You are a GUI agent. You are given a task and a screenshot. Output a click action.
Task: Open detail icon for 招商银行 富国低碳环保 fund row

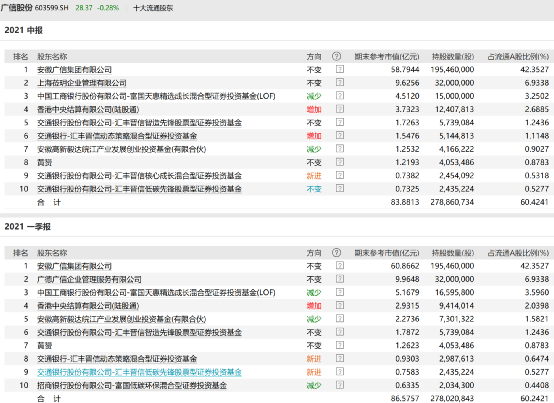[x=340, y=385]
